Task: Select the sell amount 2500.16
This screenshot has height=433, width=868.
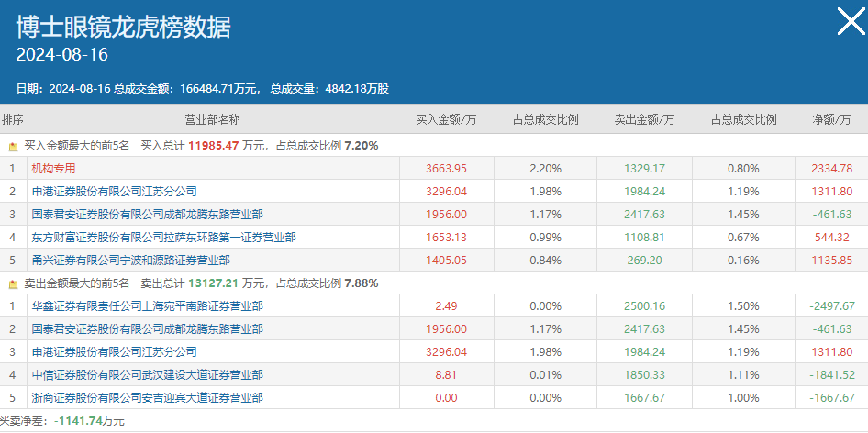Action: pyautogui.click(x=644, y=306)
